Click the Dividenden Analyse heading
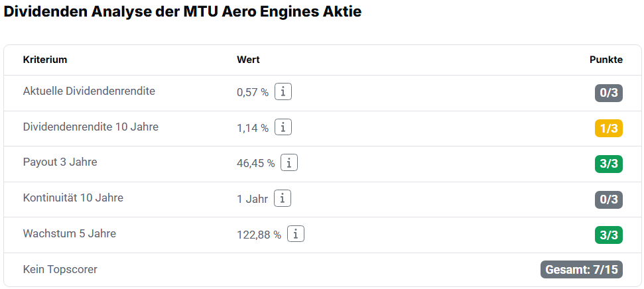644x289 pixels. [x=182, y=11]
